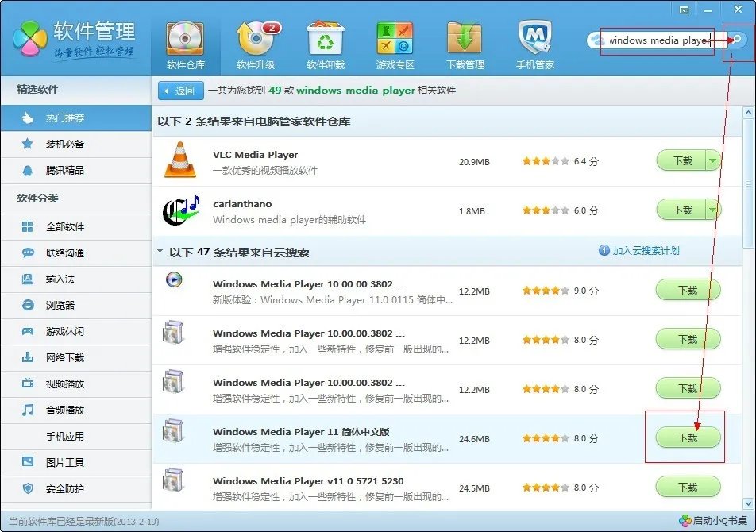Click the 返回 back button
This screenshot has width=756, height=532.
180,90
